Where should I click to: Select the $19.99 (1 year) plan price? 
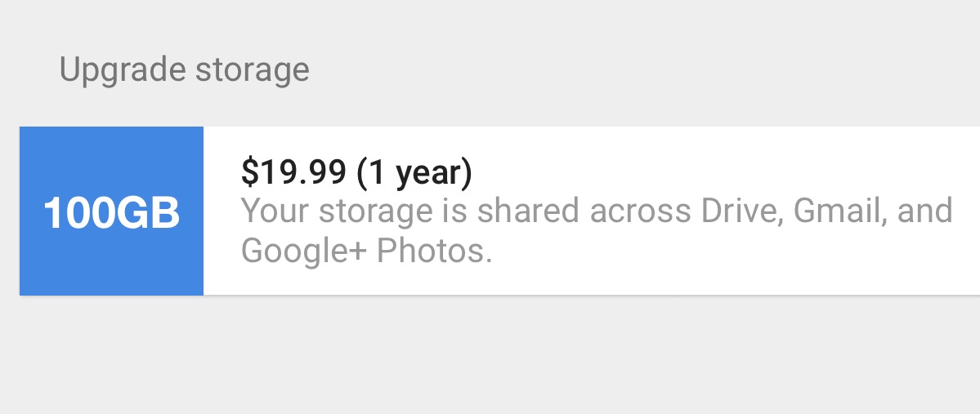pyautogui.click(x=357, y=172)
